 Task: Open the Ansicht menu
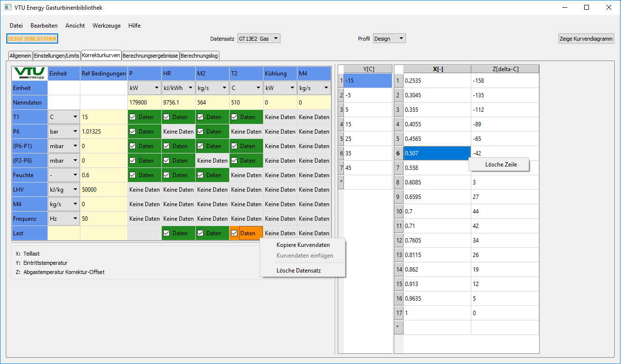tap(75, 26)
